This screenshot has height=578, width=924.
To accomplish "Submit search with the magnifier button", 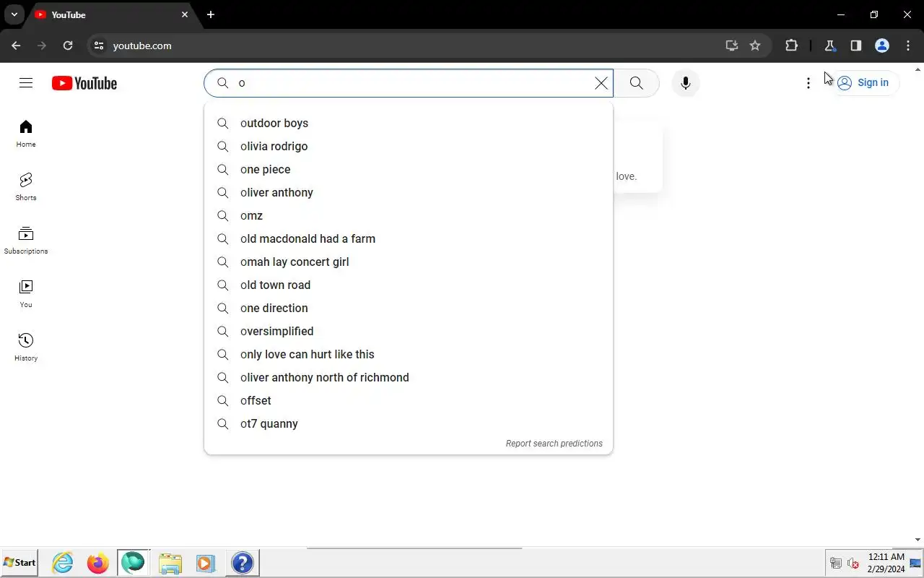I will click(636, 83).
